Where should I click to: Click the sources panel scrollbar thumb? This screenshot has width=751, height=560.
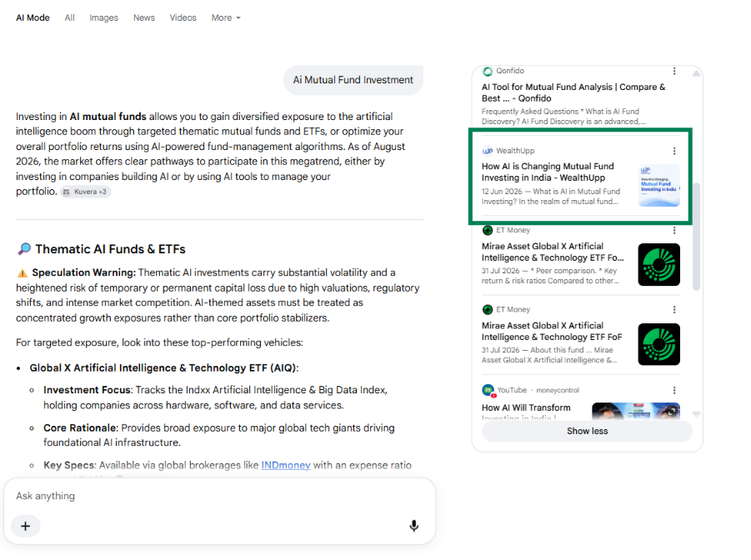696,236
